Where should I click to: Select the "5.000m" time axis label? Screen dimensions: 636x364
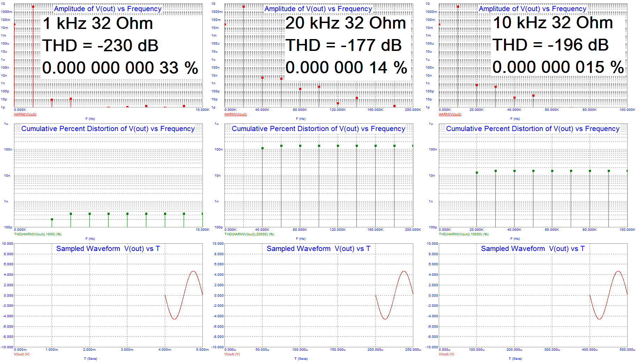click(202, 350)
